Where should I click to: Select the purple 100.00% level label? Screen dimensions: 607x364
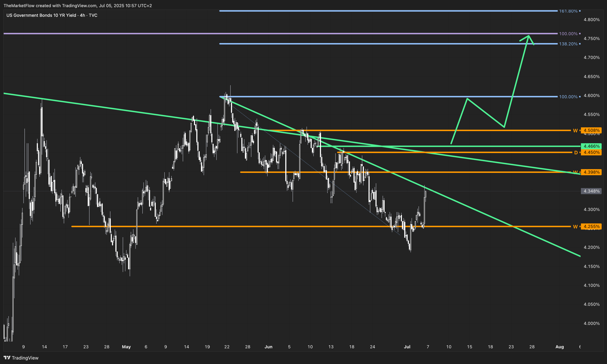[x=568, y=34]
